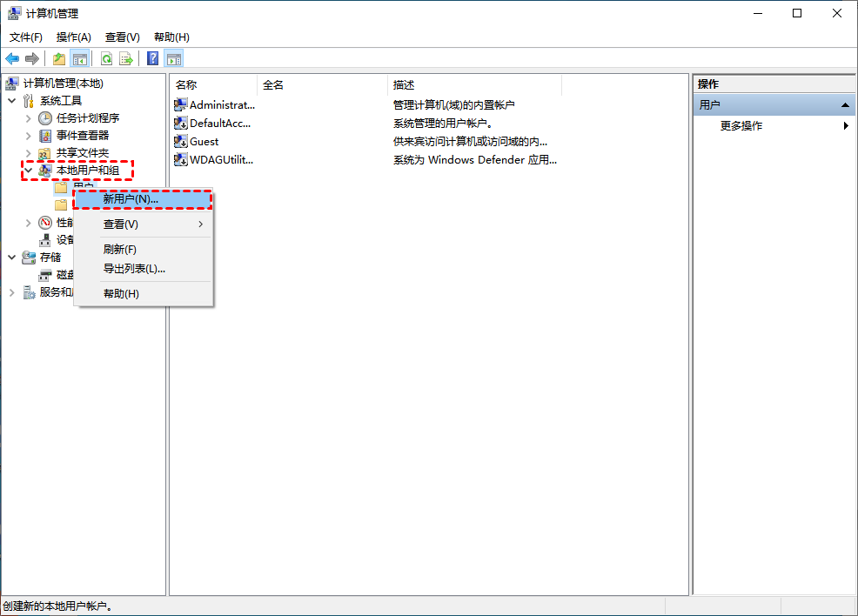The width and height of the screenshot is (858, 616).
Task: Select the Administrator account icon
Action: point(181,104)
